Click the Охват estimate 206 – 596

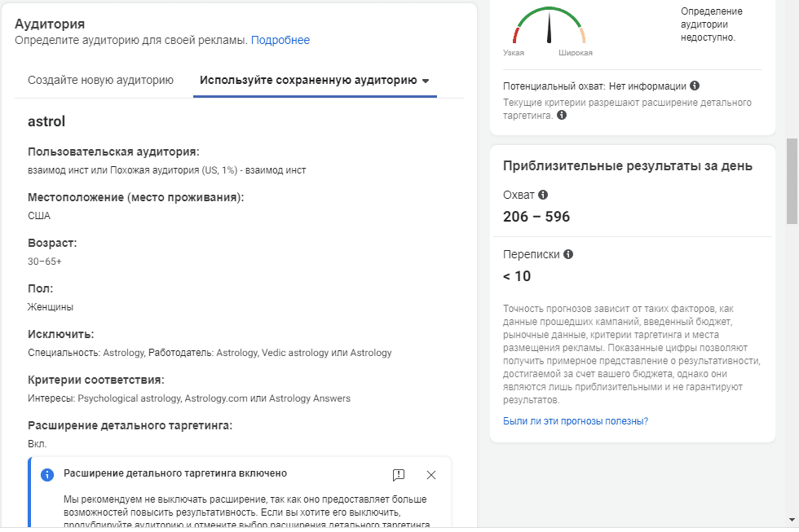pyautogui.click(x=536, y=217)
